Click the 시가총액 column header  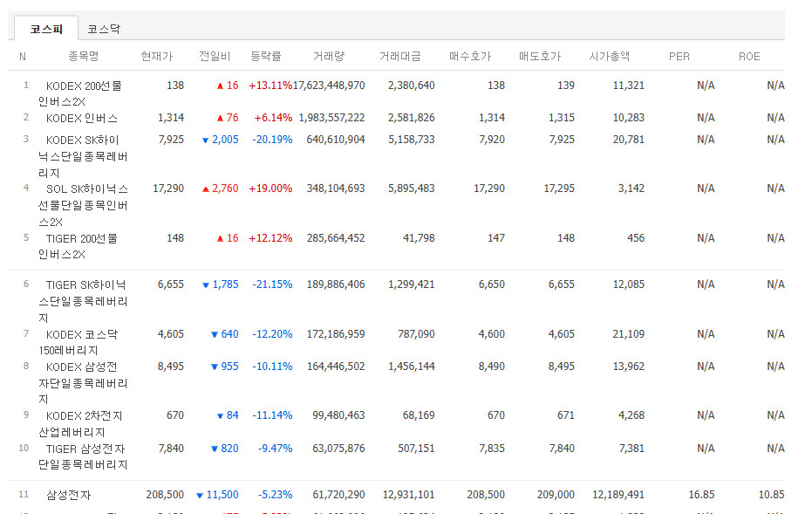[x=610, y=56]
